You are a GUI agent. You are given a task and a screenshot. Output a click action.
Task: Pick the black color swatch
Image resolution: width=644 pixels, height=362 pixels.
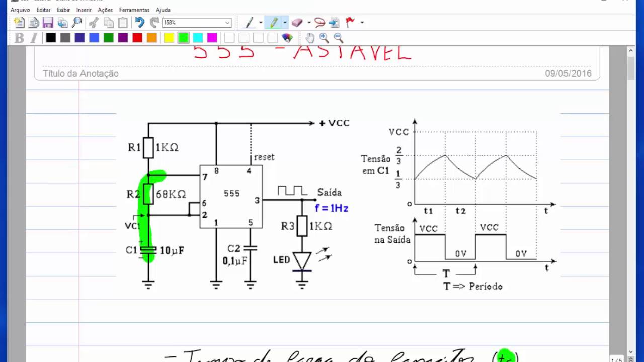tap(51, 38)
